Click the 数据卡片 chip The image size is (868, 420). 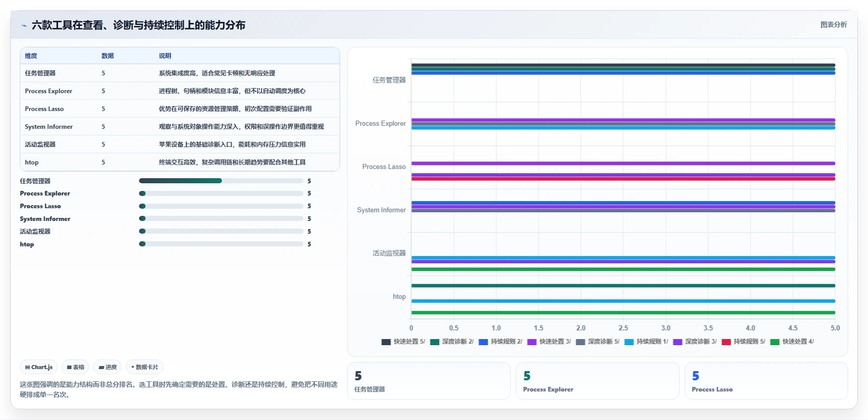click(x=145, y=367)
